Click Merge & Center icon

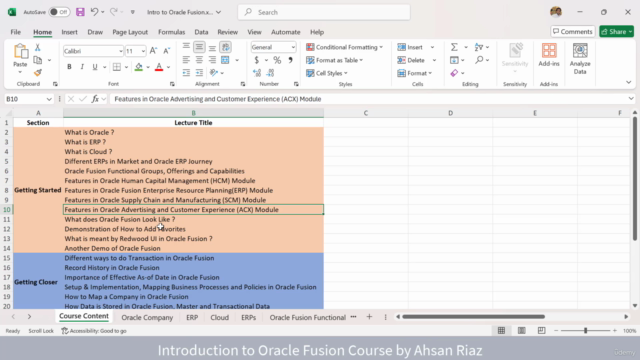coord(225,60)
